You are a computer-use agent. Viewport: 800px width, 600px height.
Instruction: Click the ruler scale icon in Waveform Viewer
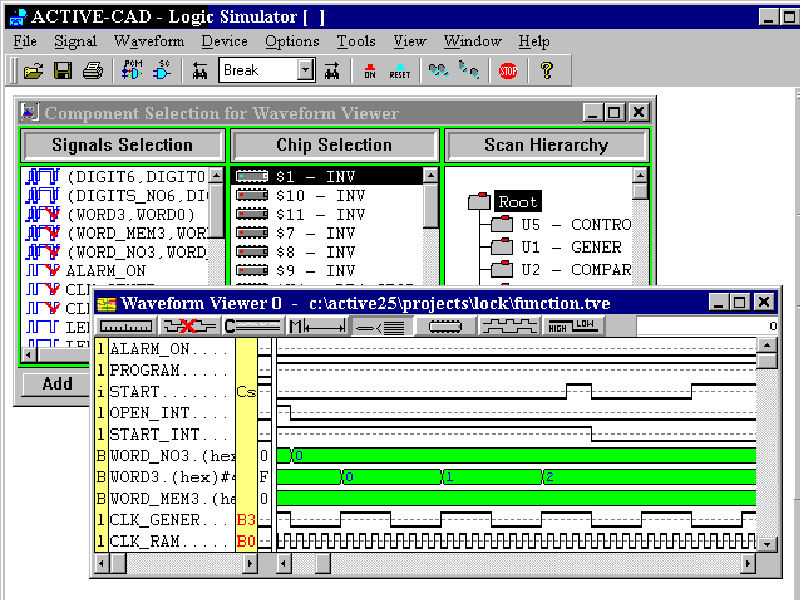(x=126, y=326)
